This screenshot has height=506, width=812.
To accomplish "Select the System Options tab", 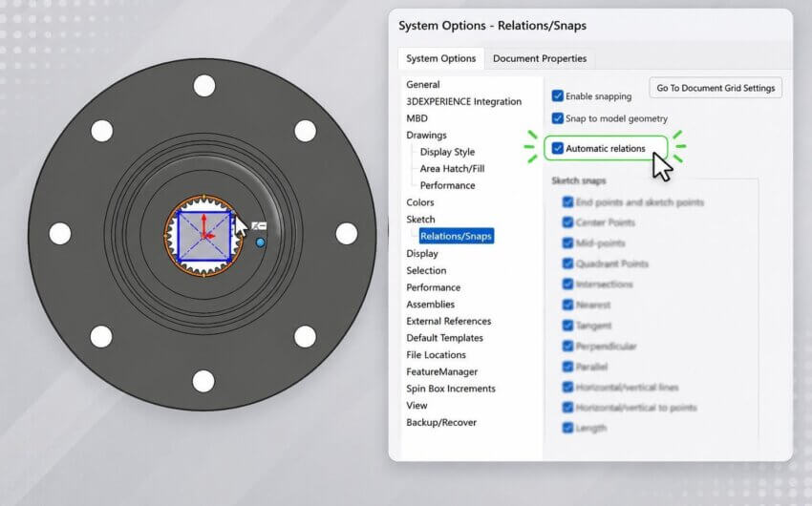I will (440, 58).
